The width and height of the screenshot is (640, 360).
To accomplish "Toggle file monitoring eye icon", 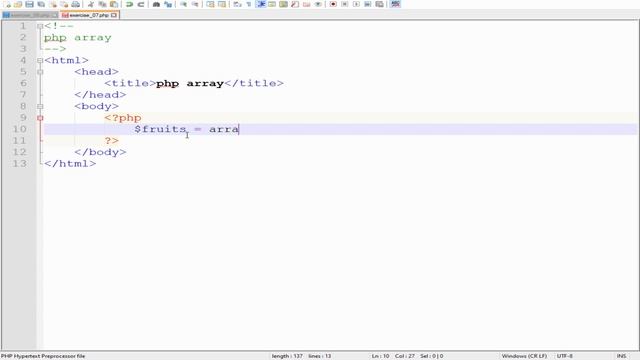I will 318,4.
